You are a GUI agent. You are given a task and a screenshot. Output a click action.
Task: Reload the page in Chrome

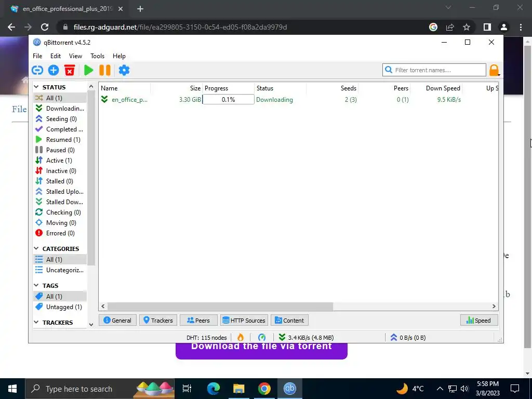pos(45,27)
